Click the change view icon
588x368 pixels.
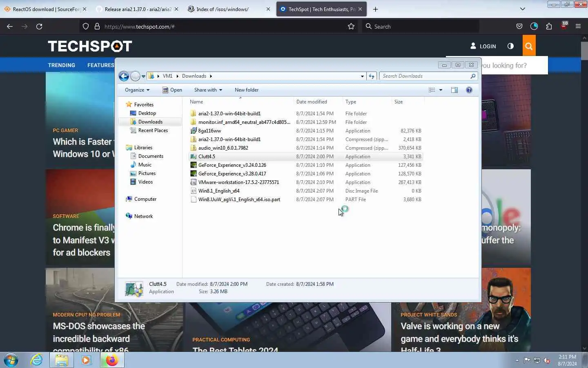click(x=432, y=90)
